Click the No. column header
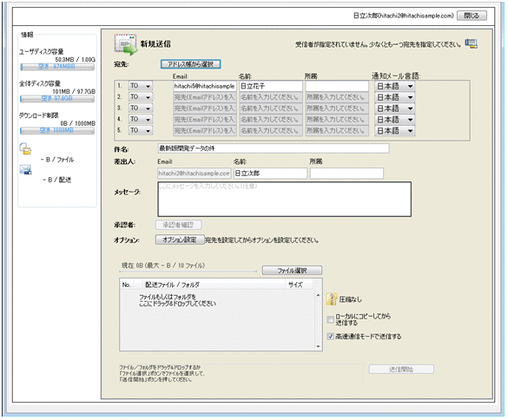This screenshot has width=508, height=420. pyautogui.click(x=127, y=285)
